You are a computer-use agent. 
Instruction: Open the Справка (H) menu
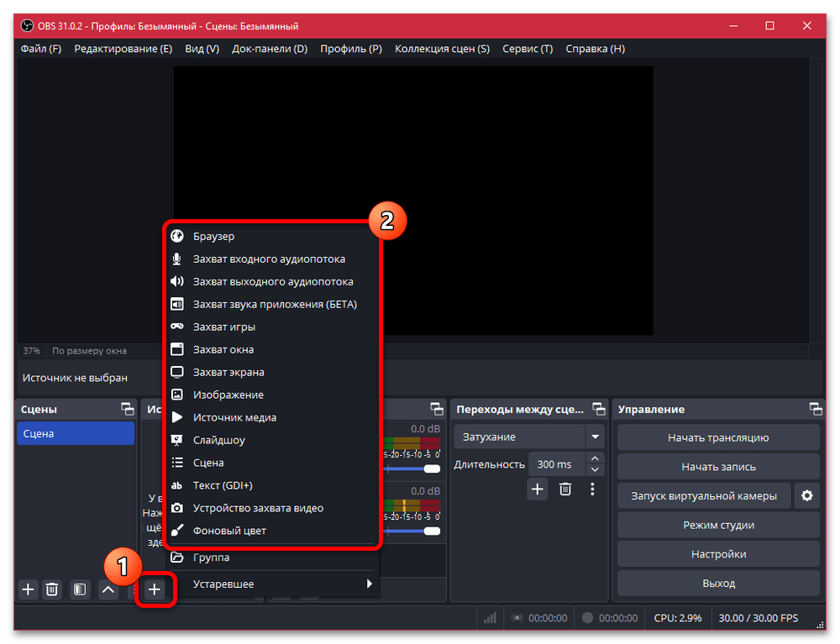(596, 49)
